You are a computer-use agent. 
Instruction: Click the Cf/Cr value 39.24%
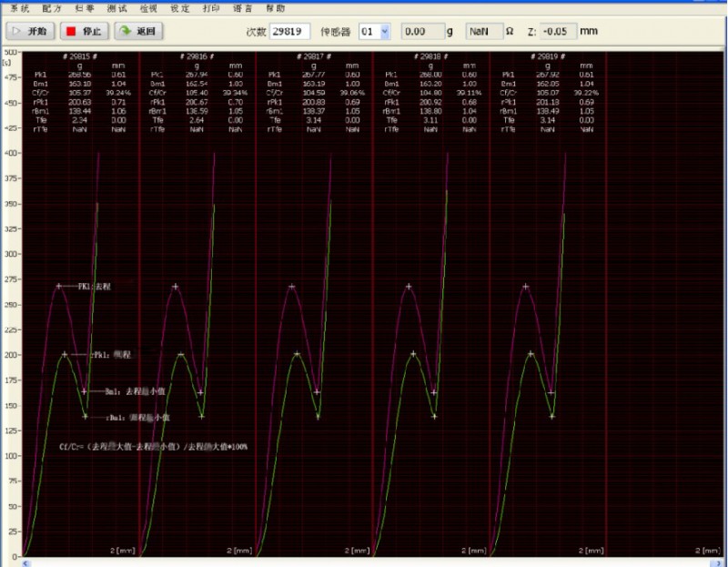point(118,93)
